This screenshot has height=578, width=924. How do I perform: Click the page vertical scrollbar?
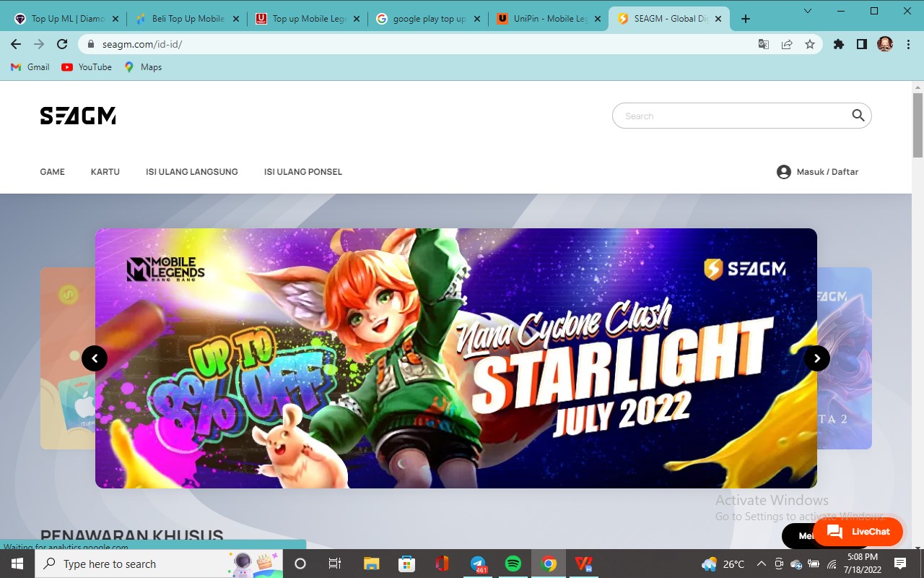click(918, 124)
